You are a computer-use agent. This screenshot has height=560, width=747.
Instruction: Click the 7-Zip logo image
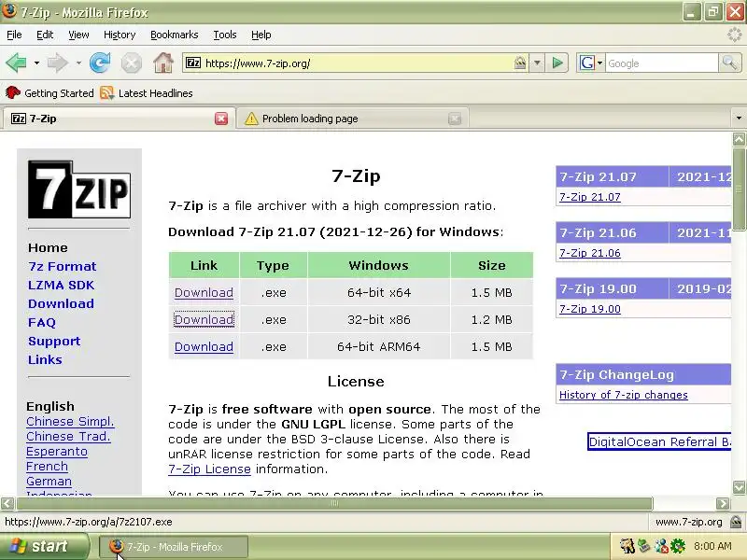tap(79, 189)
